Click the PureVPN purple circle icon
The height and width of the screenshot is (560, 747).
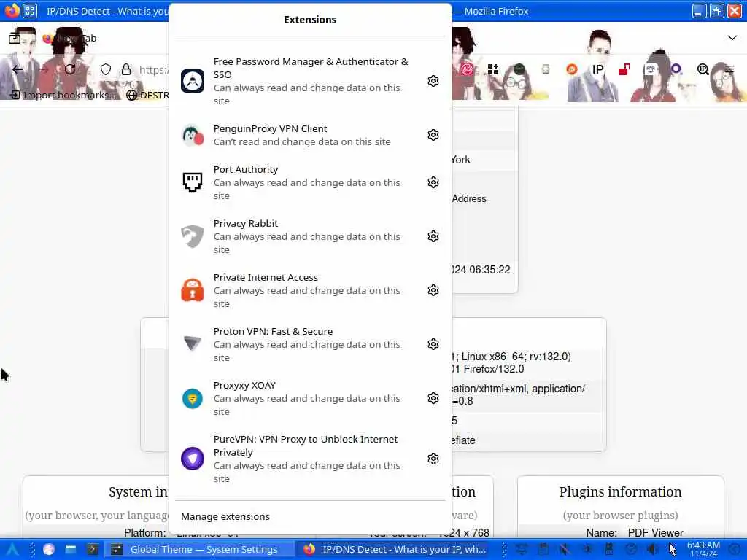pyautogui.click(x=193, y=459)
